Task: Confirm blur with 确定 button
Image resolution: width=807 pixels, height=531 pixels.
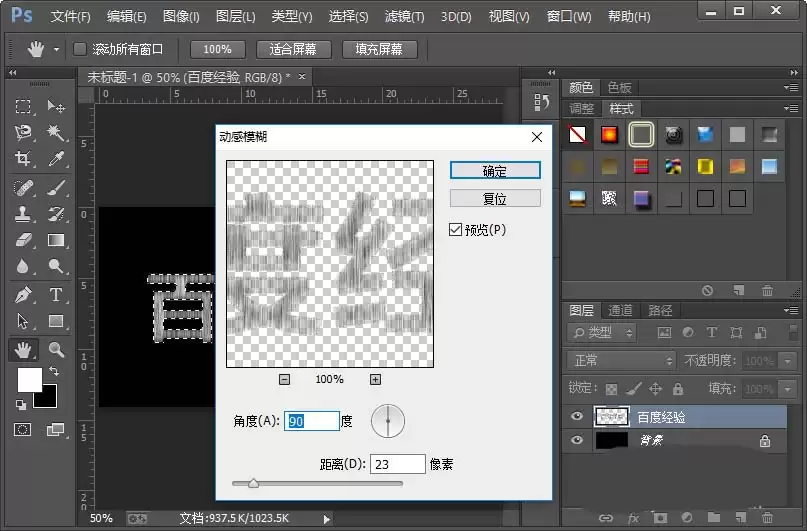Action: (495, 171)
